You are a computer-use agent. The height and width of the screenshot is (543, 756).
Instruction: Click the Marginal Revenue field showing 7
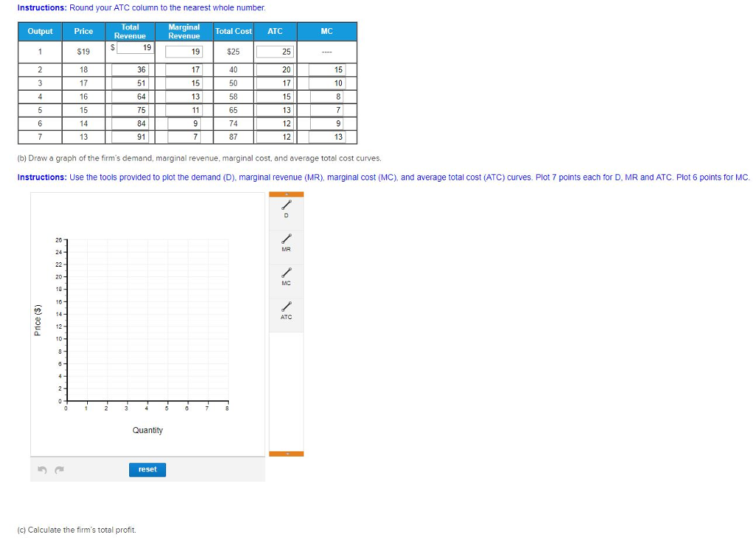coord(185,137)
